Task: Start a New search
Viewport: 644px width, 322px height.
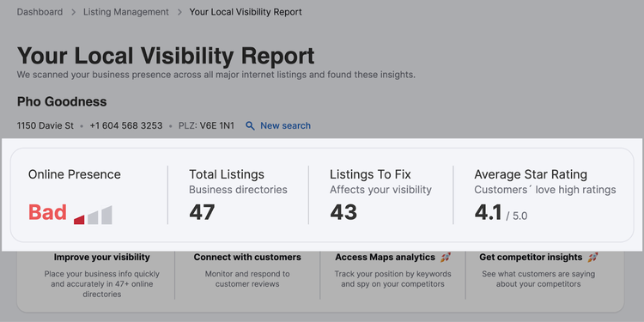Action: coord(285,125)
